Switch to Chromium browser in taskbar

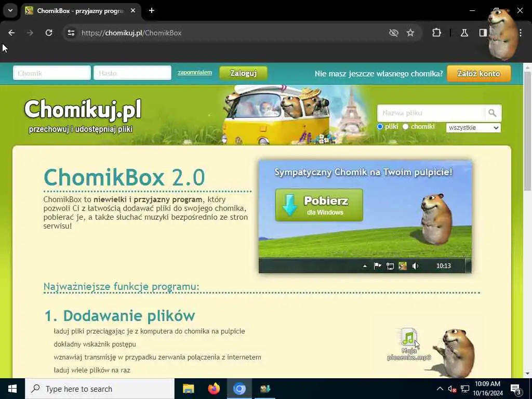tap(239, 389)
